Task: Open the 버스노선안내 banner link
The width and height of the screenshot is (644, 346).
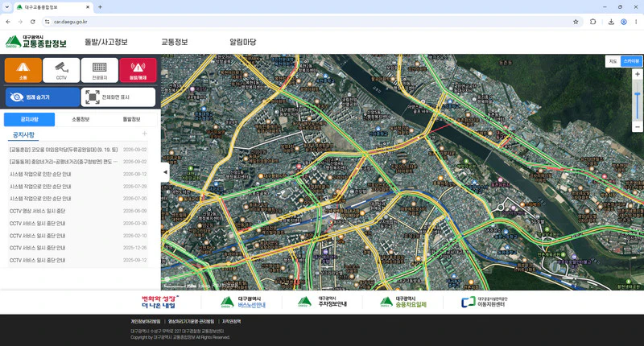Action: (x=243, y=302)
